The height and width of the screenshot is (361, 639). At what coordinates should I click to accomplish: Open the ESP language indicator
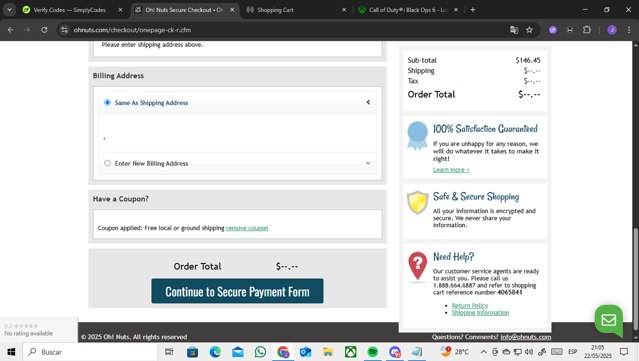pos(573,352)
